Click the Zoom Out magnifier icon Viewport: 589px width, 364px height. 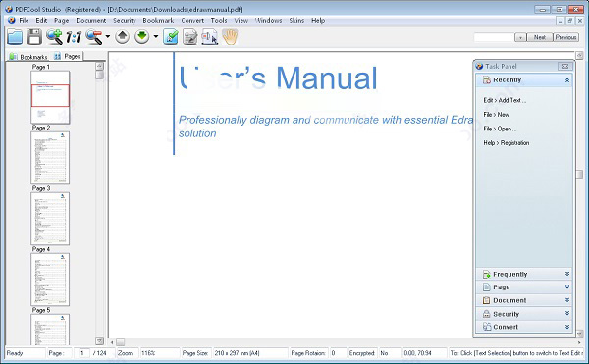point(94,36)
